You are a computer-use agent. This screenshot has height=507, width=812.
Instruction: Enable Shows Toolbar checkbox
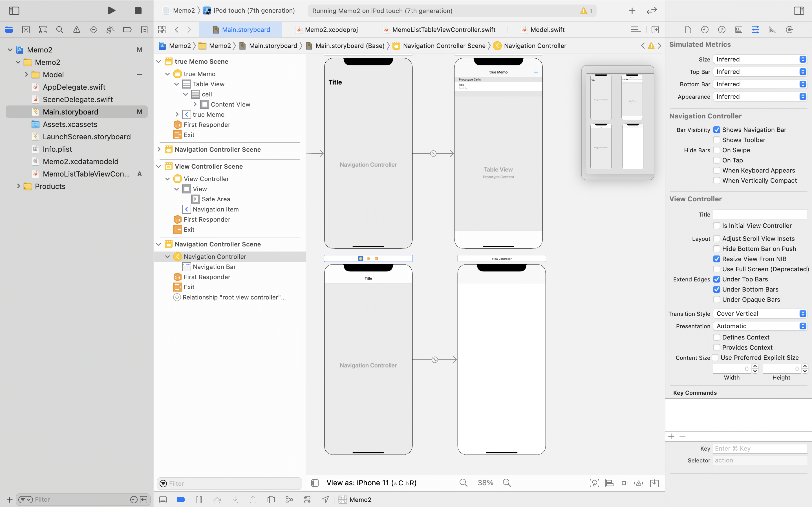(716, 140)
